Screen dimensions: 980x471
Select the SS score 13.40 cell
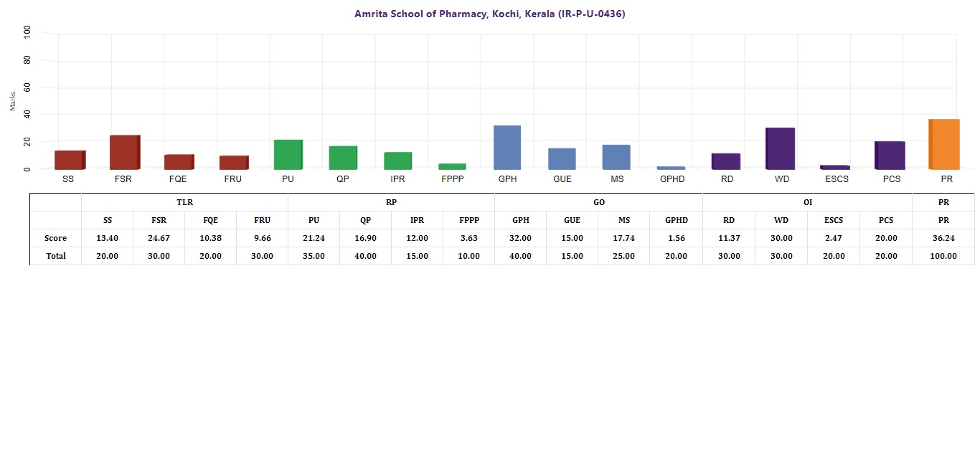107,238
